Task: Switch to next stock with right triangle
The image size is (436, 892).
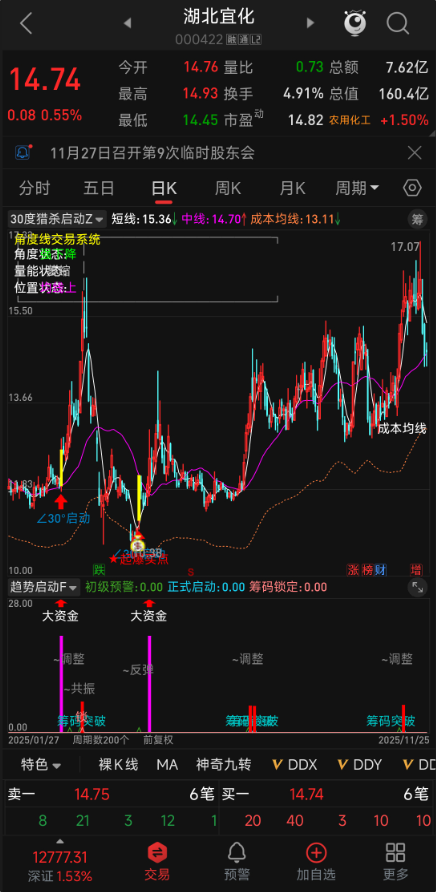Action: point(310,23)
